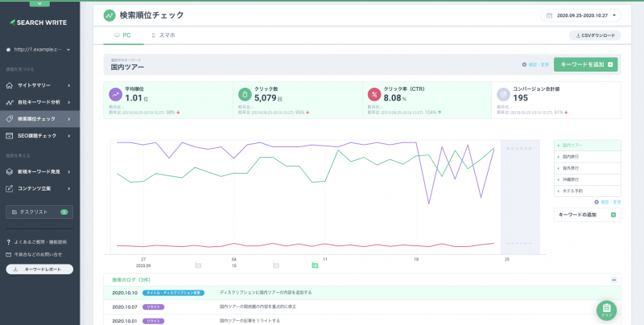Download the キーワードレポート
Image resolution: width=644 pixels, height=325 pixels.
(x=39, y=269)
